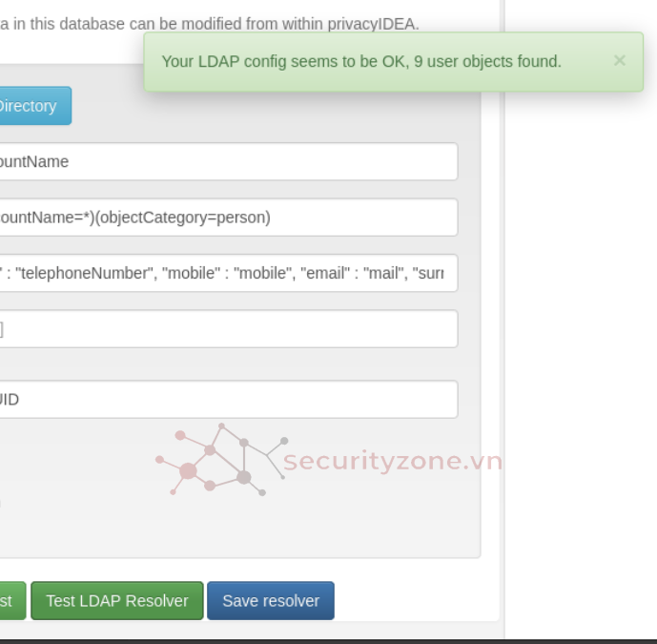
Task: Focus the UID type input field
Action: click(229, 400)
